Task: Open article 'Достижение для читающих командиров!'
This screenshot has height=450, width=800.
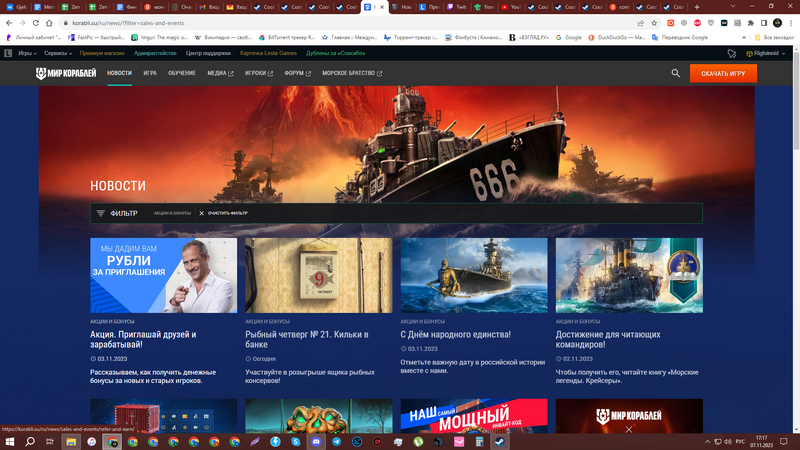Action: [x=608, y=339]
